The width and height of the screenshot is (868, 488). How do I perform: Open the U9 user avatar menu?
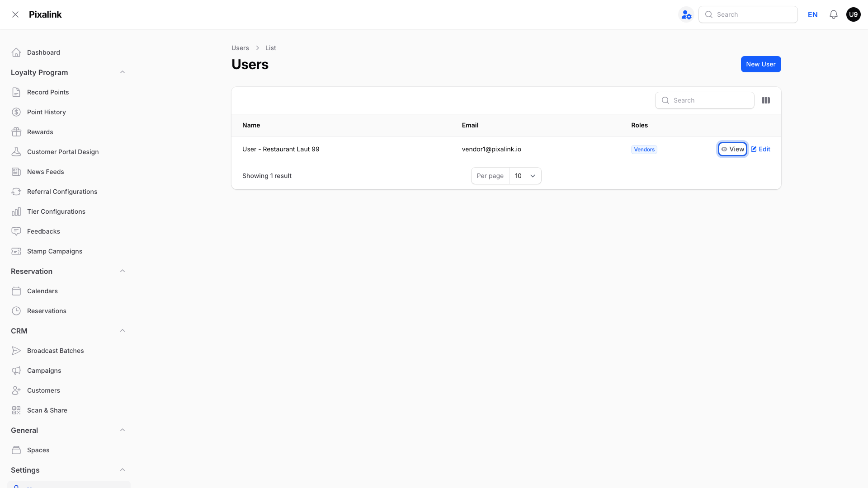[x=854, y=14]
